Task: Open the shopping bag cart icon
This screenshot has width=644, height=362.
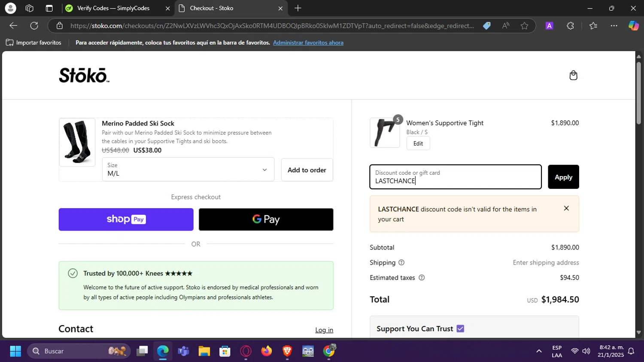Action: coord(573,76)
